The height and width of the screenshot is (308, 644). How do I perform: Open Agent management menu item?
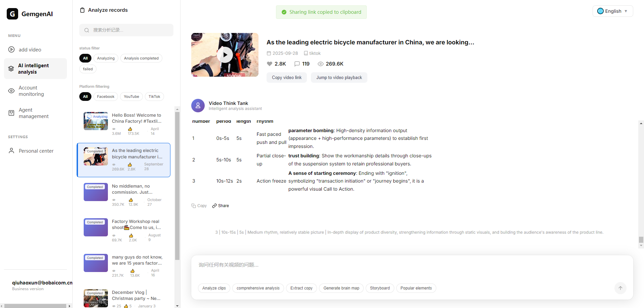pos(33,113)
